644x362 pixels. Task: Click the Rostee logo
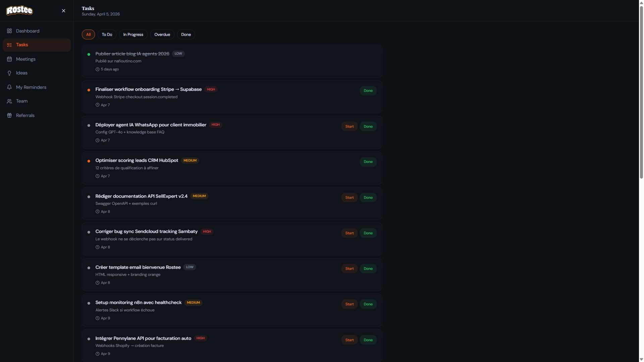click(x=19, y=10)
